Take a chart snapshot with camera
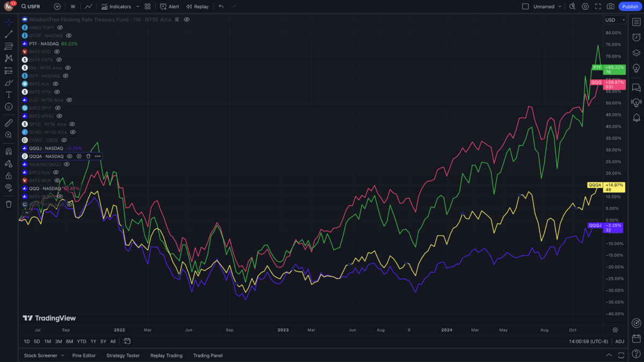Viewport: 644px width, 362px height. (611, 6)
